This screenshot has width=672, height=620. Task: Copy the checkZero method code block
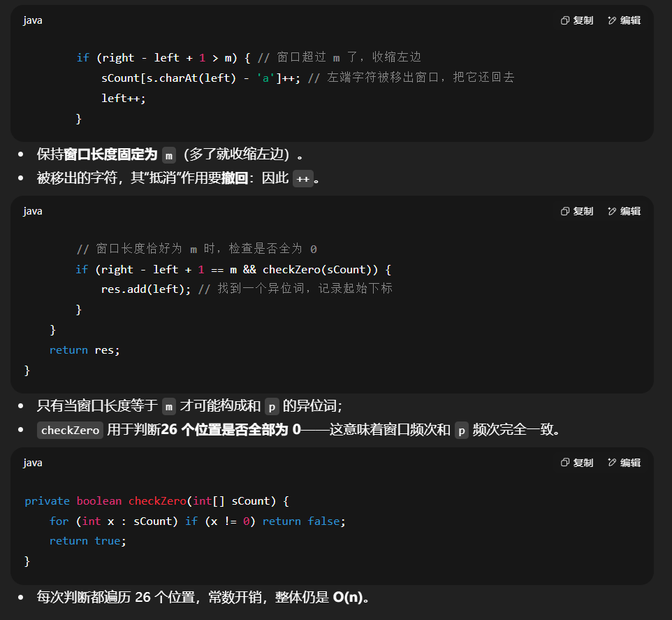pos(577,462)
